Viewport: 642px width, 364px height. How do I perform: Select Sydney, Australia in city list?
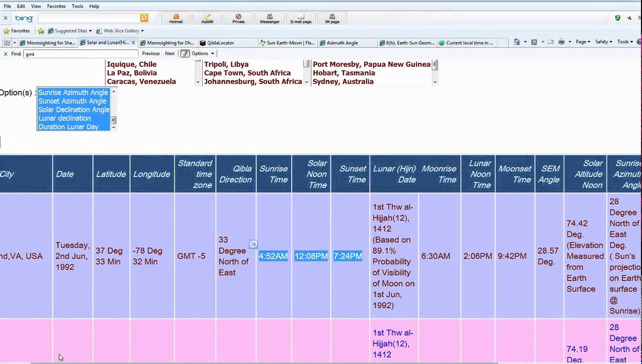(x=343, y=81)
